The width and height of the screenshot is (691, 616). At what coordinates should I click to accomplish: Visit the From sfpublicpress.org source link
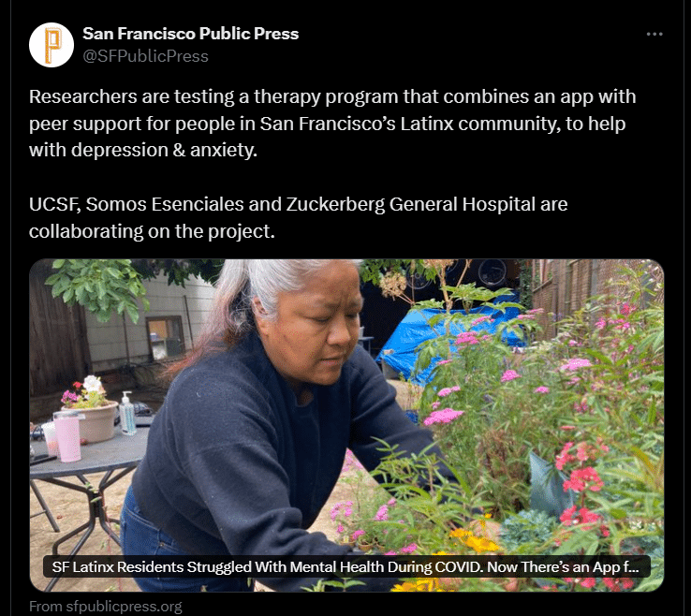[x=105, y=607]
